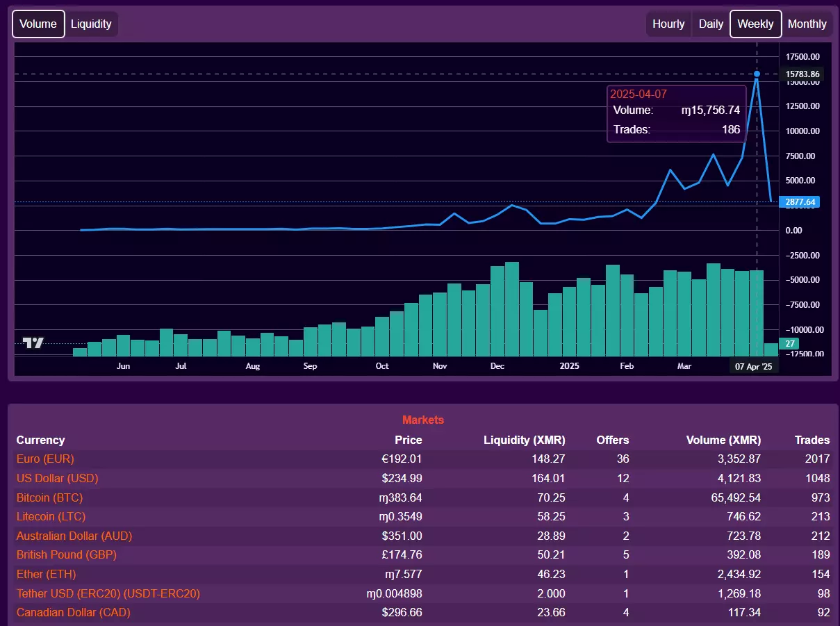Click the TradingView logo on the chart
This screenshot has width=840, height=626.
(x=33, y=343)
